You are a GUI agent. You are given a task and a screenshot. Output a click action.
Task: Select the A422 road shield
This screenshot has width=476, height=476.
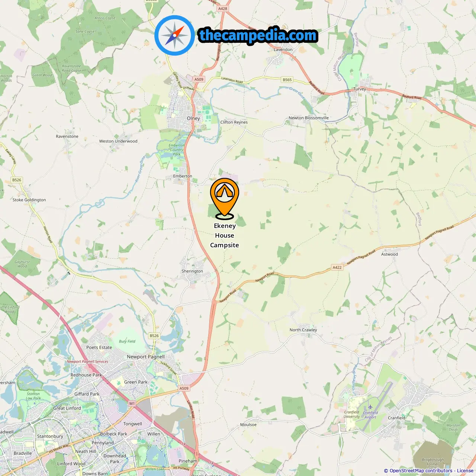pos(337,267)
